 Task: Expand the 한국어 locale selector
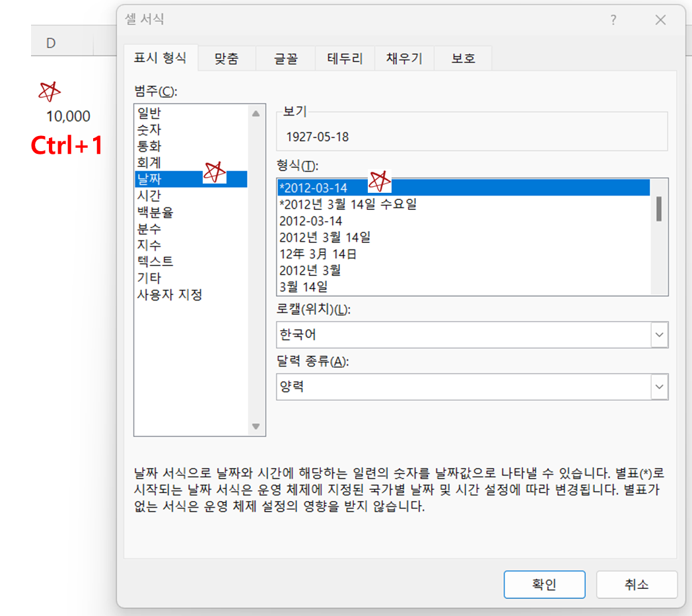(658, 335)
